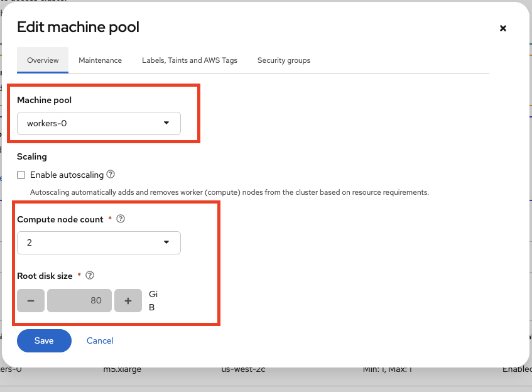Enable autoscaling checkbox
The height and width of the screenshot is (392, 532).
pyautogui.click(x=21, y=175)
